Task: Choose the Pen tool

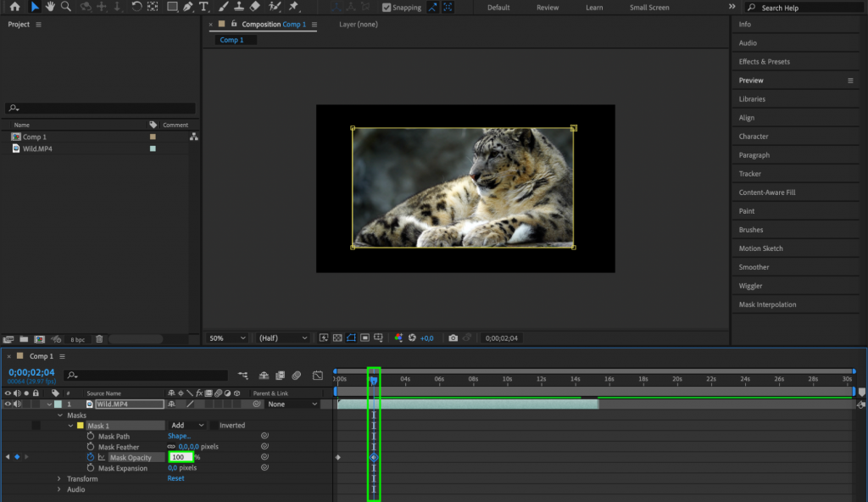Action: click(188, 7)
